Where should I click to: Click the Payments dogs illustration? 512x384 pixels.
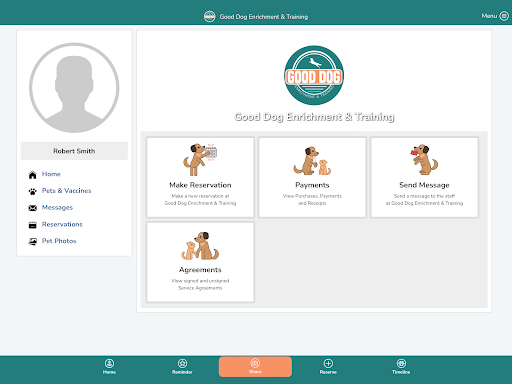coord(312,161)
